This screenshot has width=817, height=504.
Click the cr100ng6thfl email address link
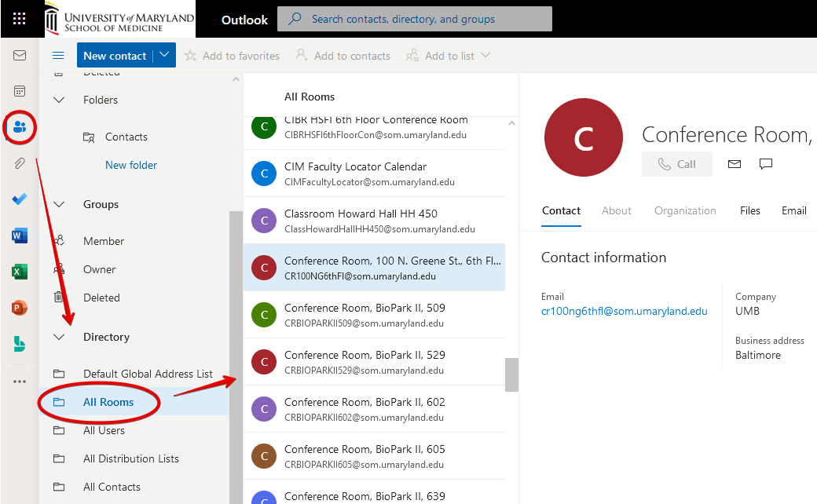coord(624,311)
